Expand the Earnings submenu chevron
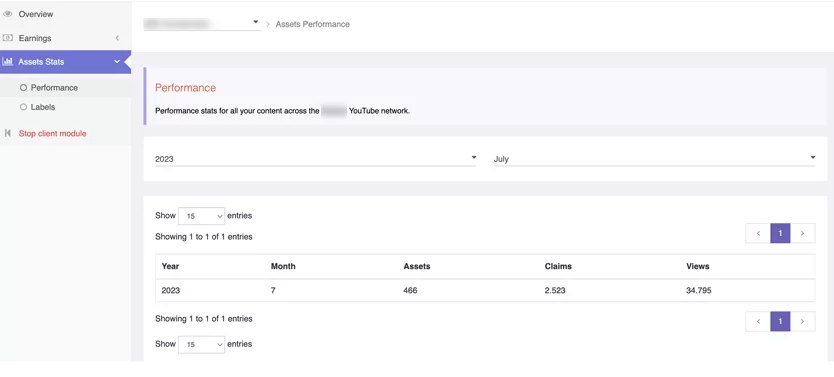834x377 pixels. [117, 38]
